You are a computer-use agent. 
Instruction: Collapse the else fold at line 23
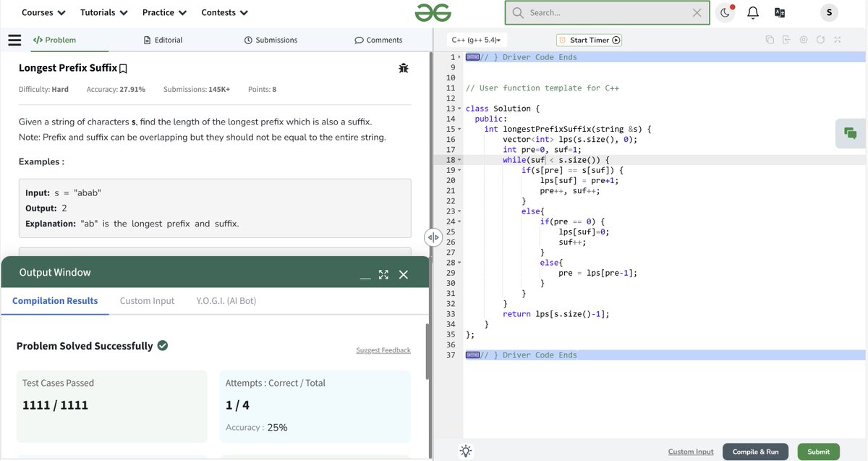(459, 211)
